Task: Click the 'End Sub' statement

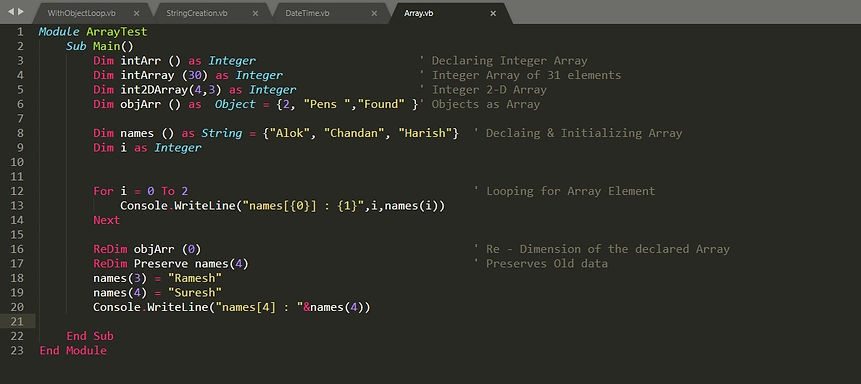Action: [90, 336]
